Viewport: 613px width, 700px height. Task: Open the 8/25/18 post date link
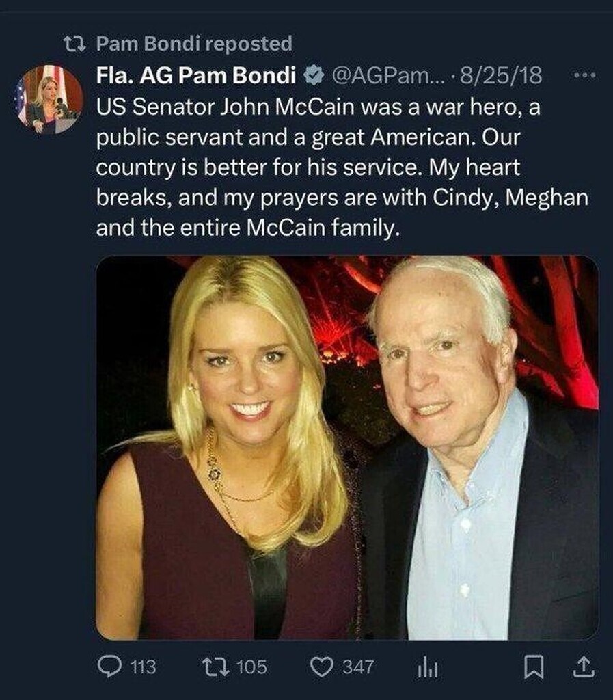(502, 77)
